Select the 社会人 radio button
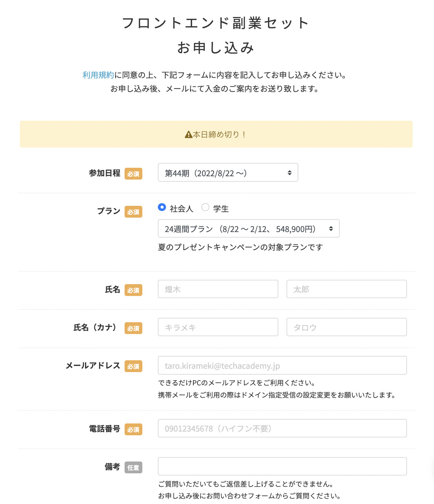This screenshot has width=434, height=504. [x=162, y=207]
